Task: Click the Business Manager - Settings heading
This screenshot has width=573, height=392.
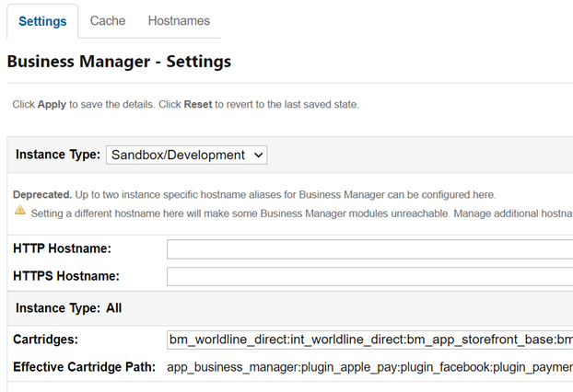Action: pos(119,62)
